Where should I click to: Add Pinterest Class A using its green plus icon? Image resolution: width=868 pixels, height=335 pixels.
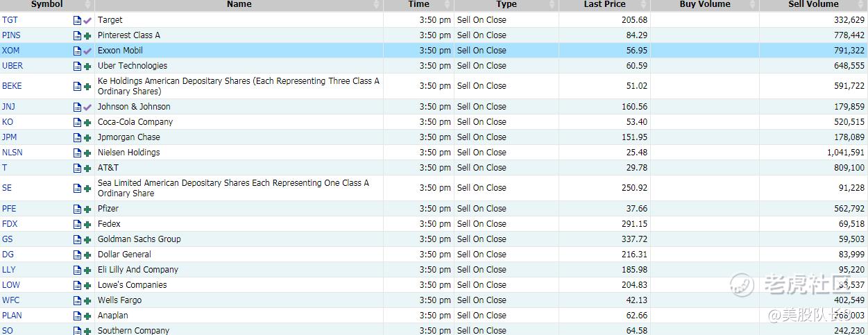(x=87, y=35)
